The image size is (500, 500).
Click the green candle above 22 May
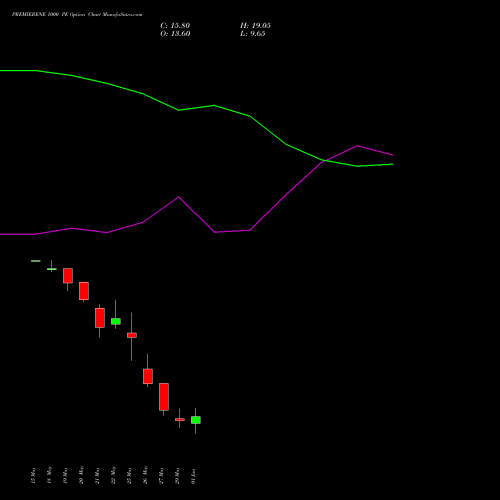click(x=116, y=321)
